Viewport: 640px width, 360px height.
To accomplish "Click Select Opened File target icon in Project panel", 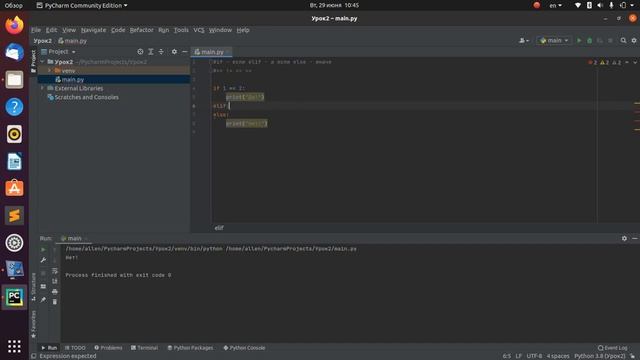I will 140,51.
